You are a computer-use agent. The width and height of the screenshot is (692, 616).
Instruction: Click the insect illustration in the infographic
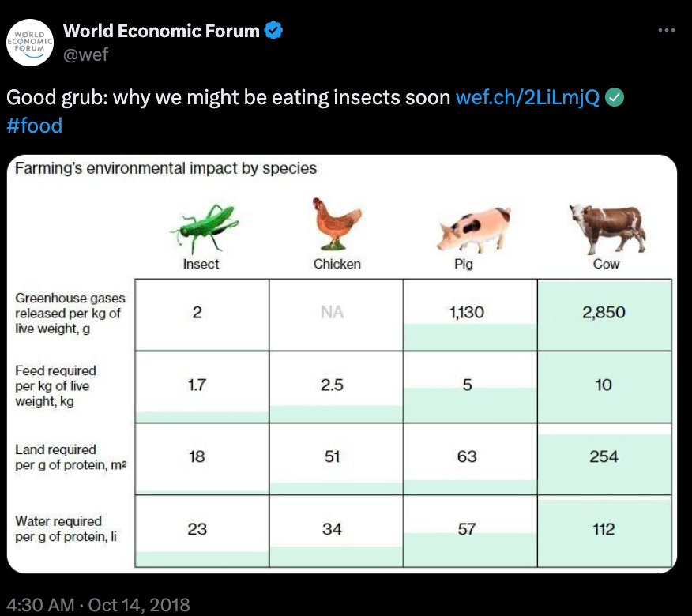coord(201,225)
